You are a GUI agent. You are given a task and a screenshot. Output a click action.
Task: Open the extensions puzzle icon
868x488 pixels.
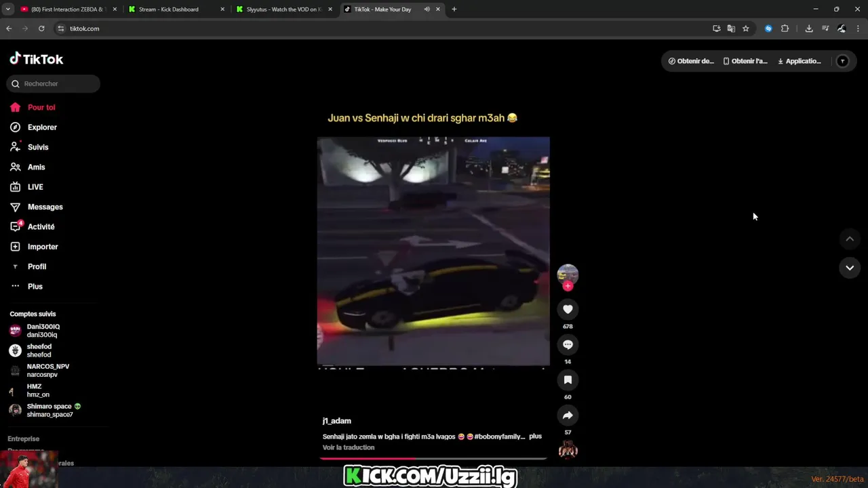(x=785, y=28)
